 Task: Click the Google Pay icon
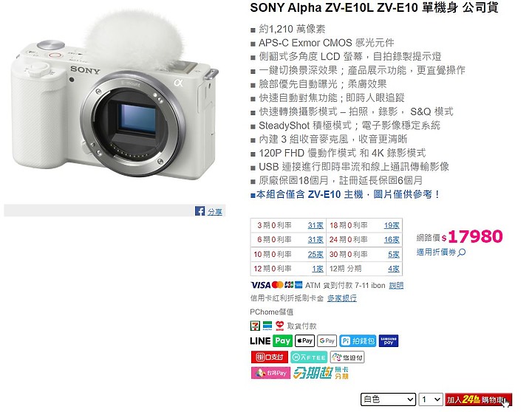327,341
